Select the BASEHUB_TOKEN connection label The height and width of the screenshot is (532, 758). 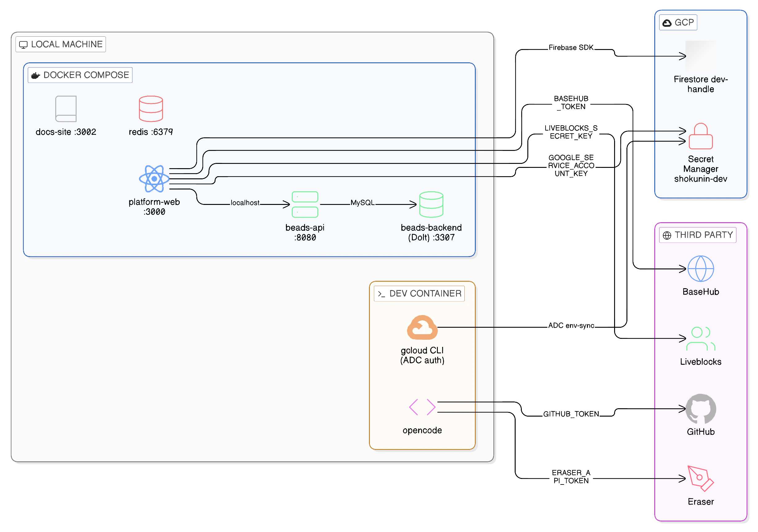(x=571, y=103)
